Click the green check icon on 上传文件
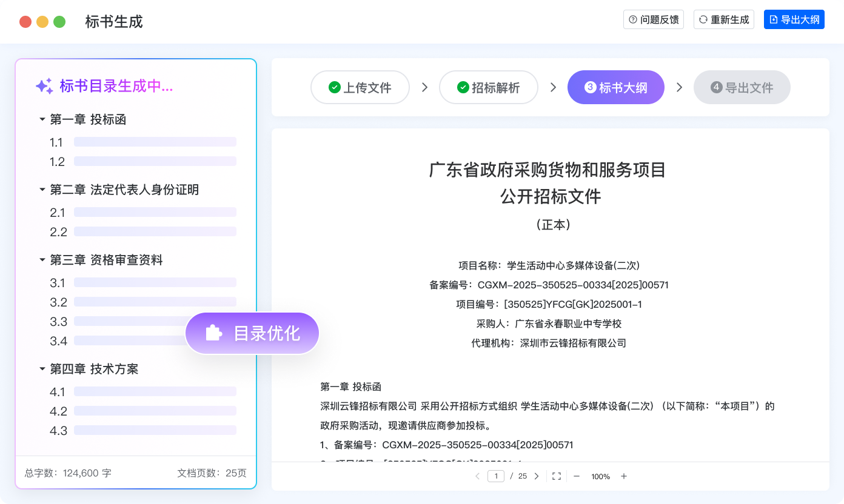Image resolution: width=844 pixels, height=504 pixels. (x=334, y=87)
